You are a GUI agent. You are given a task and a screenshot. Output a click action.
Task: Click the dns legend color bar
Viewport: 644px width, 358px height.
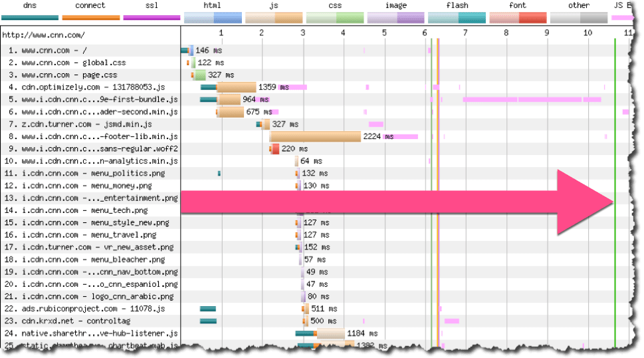click(x=29, y=17)
